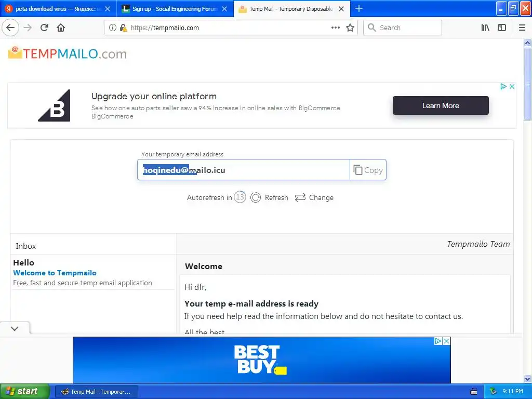Viewport: 532px width, 399px height.
Task: Close the BigCommerce ad with X
Action: point(512,87)
